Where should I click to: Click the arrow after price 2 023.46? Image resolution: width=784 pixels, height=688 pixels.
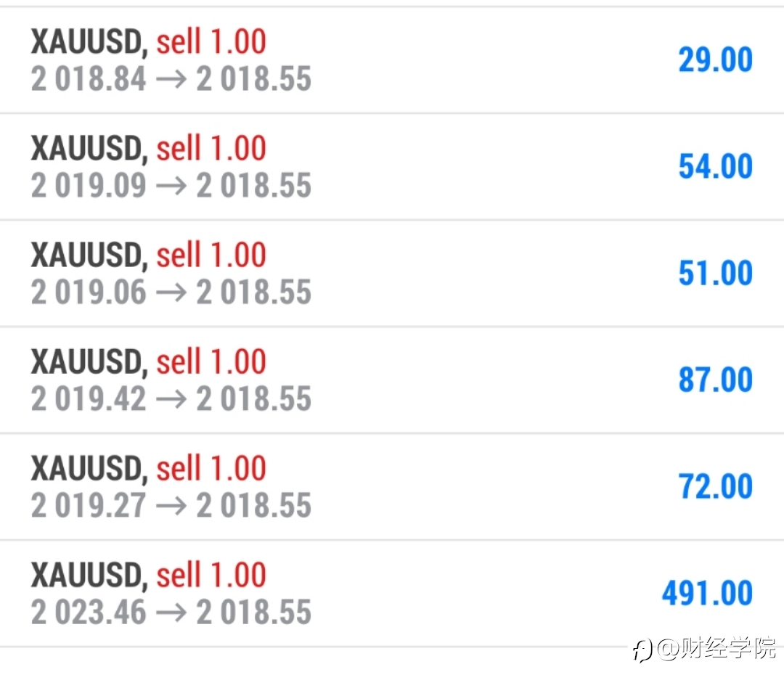click(171, 613)
